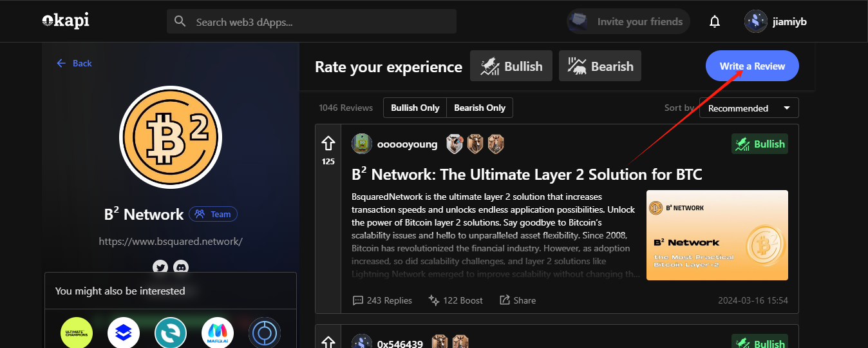Click the Invite your friends gift icon

pyautogui.click(x=578, y=21)
